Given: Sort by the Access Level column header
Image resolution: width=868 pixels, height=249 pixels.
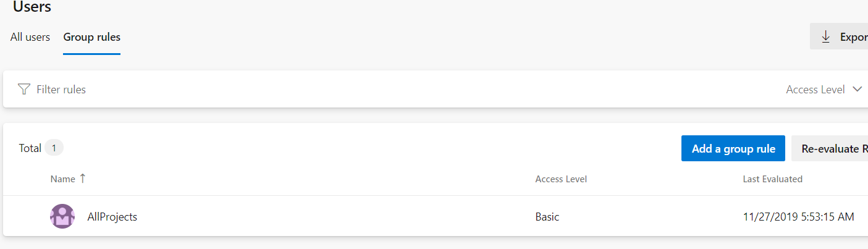Looking at the screenshot, I should [x=561, y=179].
